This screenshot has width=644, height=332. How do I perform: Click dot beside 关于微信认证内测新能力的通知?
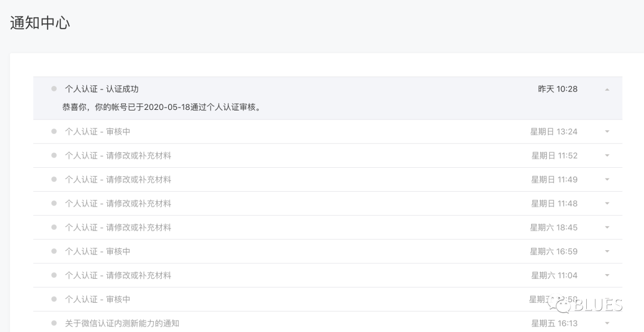pos(54,323)
